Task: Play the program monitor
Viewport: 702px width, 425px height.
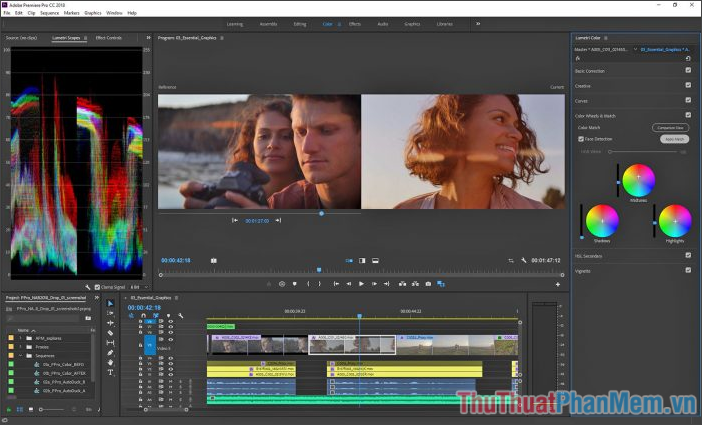Action: (361, 284)
